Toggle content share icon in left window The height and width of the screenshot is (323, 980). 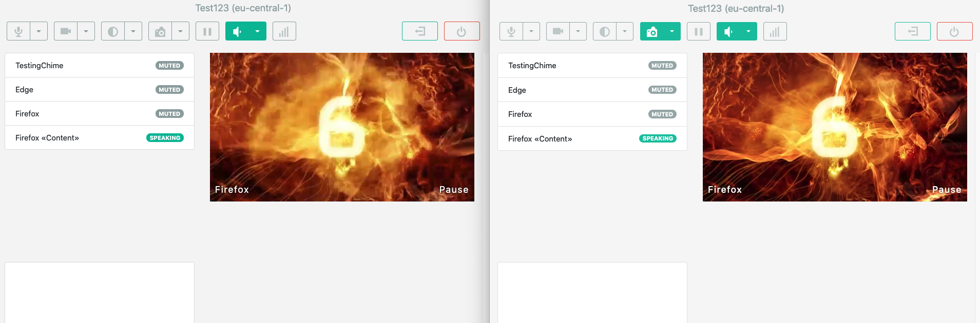coord(160,31)
